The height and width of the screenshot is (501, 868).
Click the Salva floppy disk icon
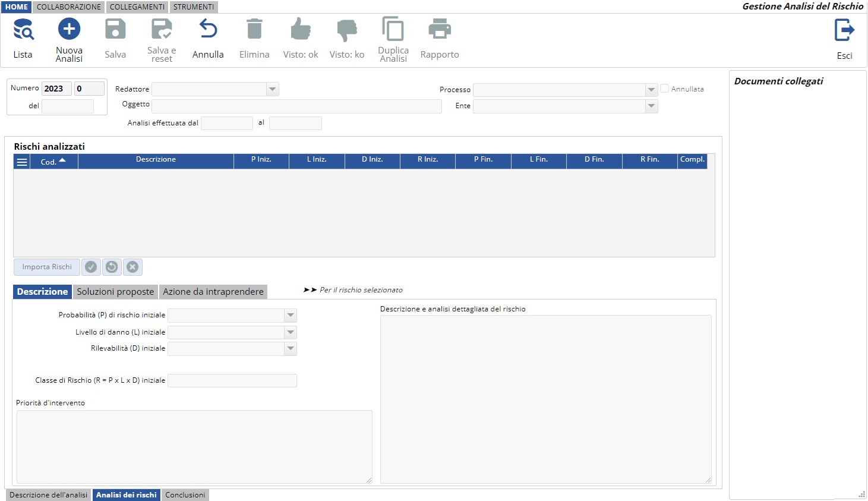(x=115, y=29)
